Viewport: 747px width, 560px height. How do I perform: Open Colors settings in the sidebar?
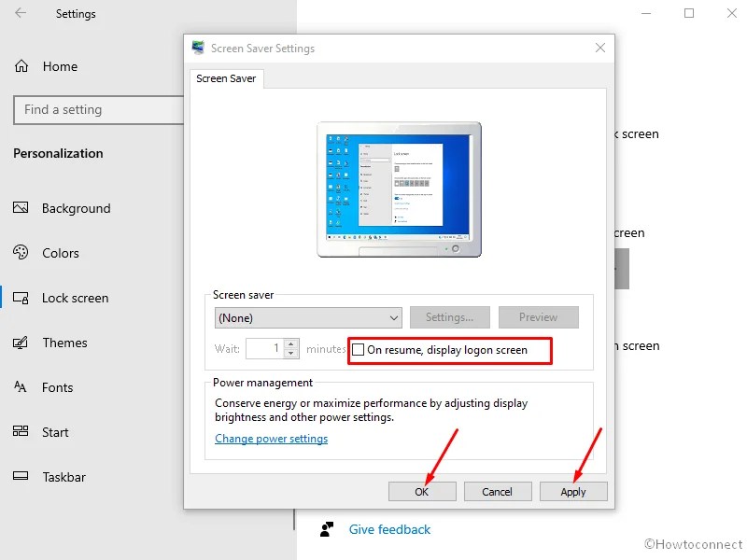(x=61, y=253)
